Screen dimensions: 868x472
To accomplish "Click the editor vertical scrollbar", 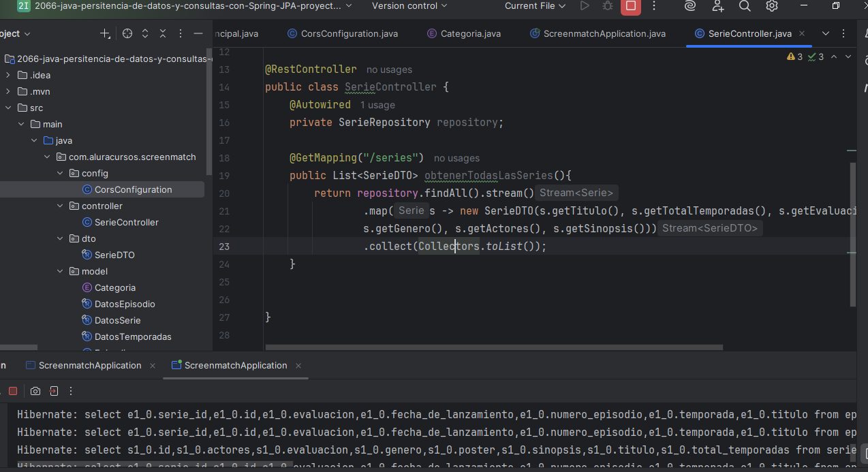I will pyautogui.click(x=853, y=235).
